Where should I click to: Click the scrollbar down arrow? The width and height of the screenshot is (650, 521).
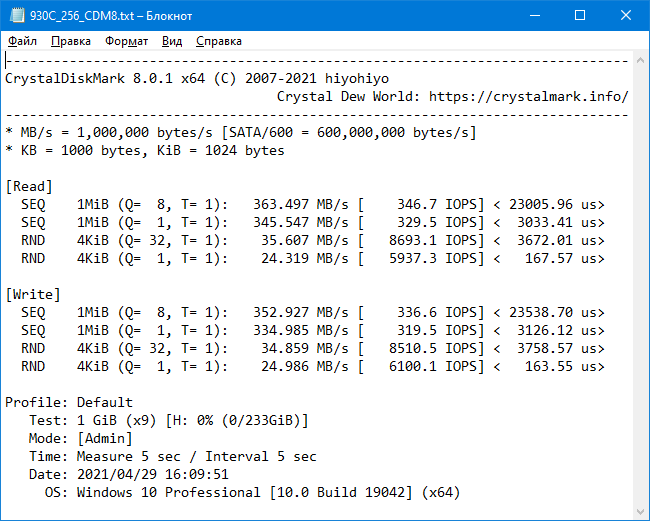(640, 512)
